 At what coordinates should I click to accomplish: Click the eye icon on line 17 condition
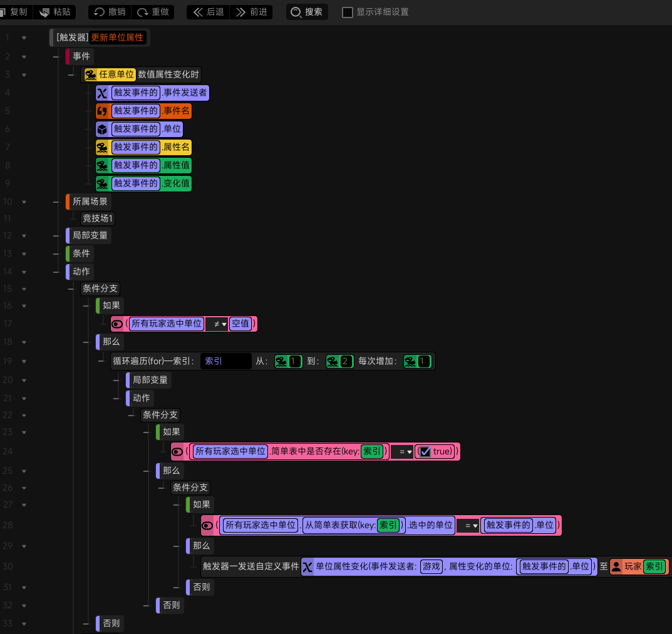[x=117, y=324]
